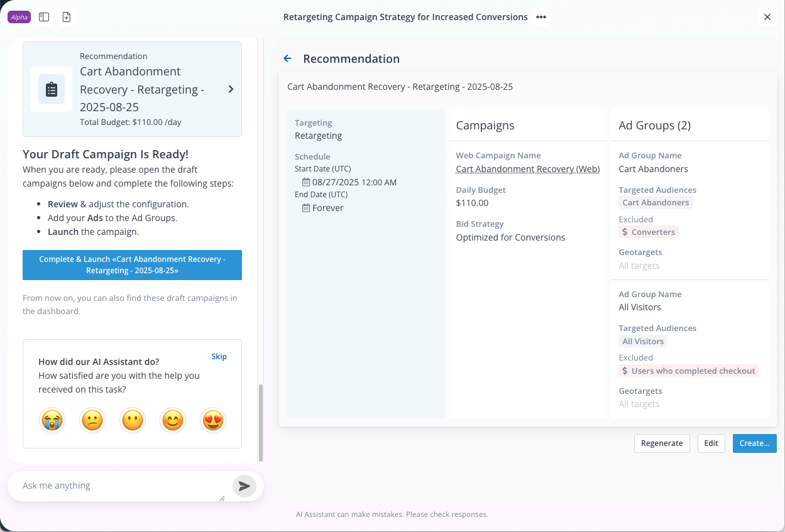Click the start date calendar icon

click(x=306, y=182)
